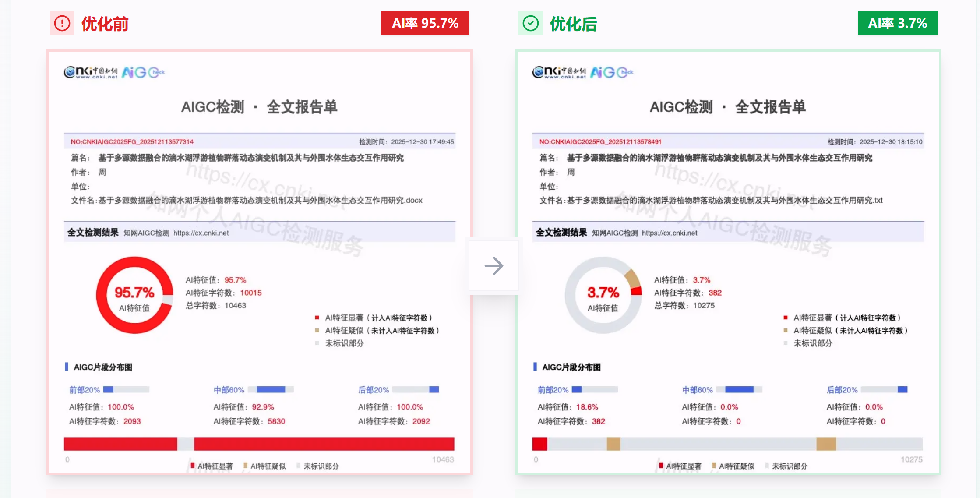Click the 总字符数 value 10463
980x498 pixels.
coord(235,305)
